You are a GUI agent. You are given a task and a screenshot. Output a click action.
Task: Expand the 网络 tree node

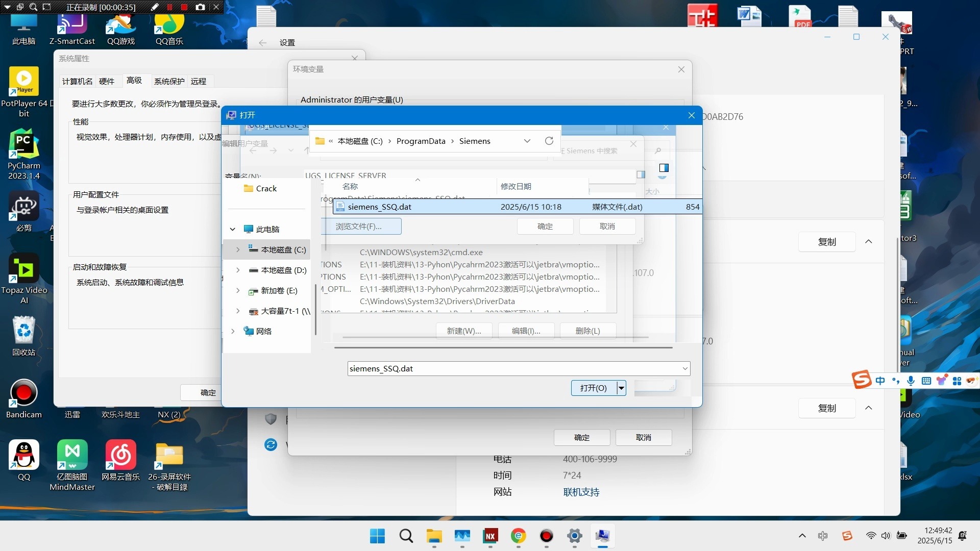click(x=233, y=331)
